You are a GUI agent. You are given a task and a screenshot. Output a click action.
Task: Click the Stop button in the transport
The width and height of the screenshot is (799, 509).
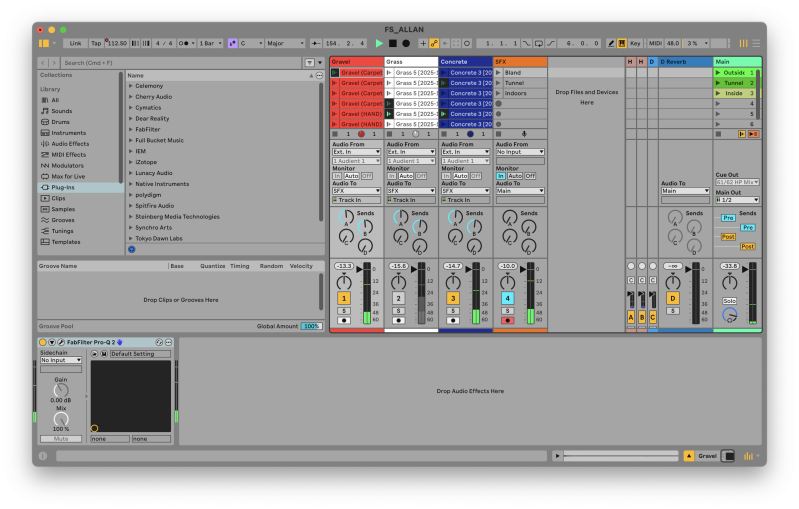coord(393,44)
